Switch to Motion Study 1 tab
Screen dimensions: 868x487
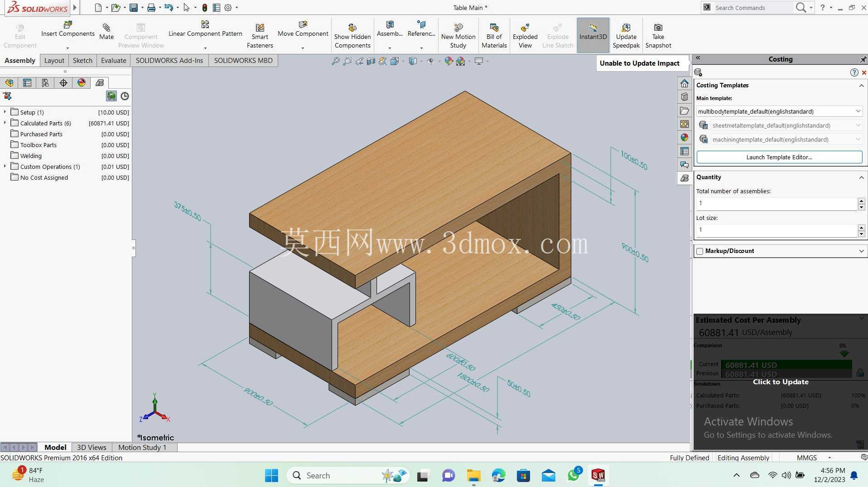142,447
